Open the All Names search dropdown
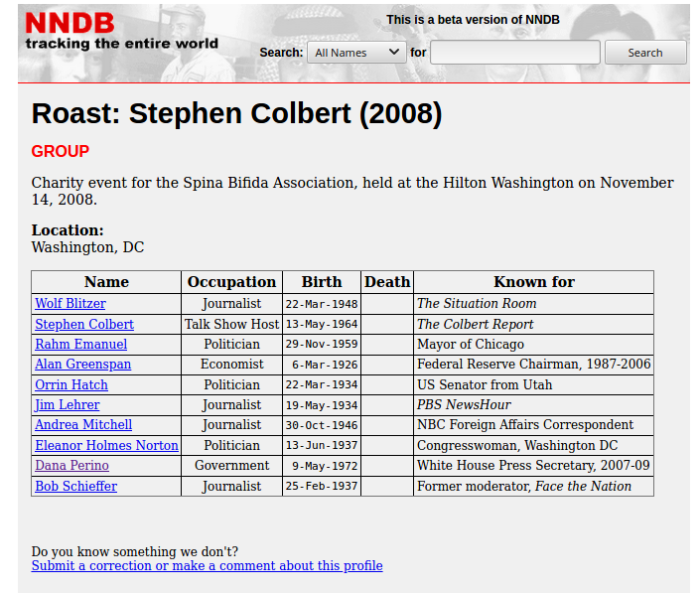 tap(356, 53)
